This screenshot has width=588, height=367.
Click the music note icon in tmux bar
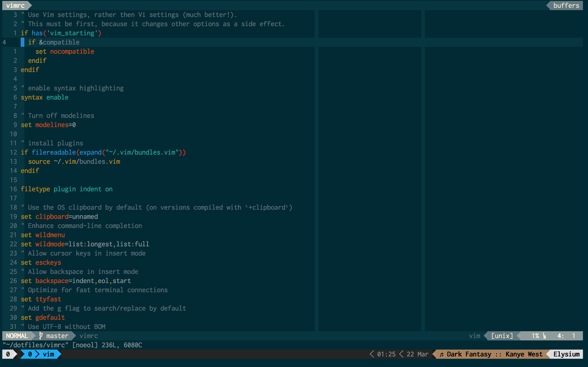[441, 354]
